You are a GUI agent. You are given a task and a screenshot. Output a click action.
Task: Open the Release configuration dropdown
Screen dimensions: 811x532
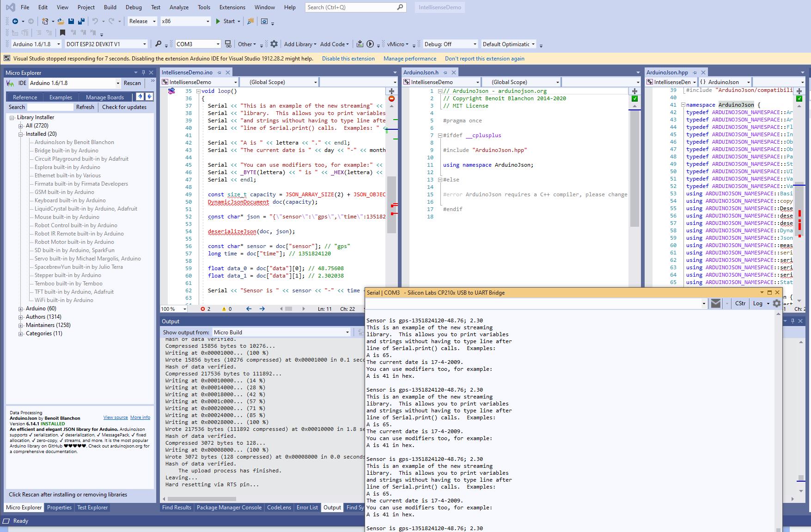pos(142,21)
